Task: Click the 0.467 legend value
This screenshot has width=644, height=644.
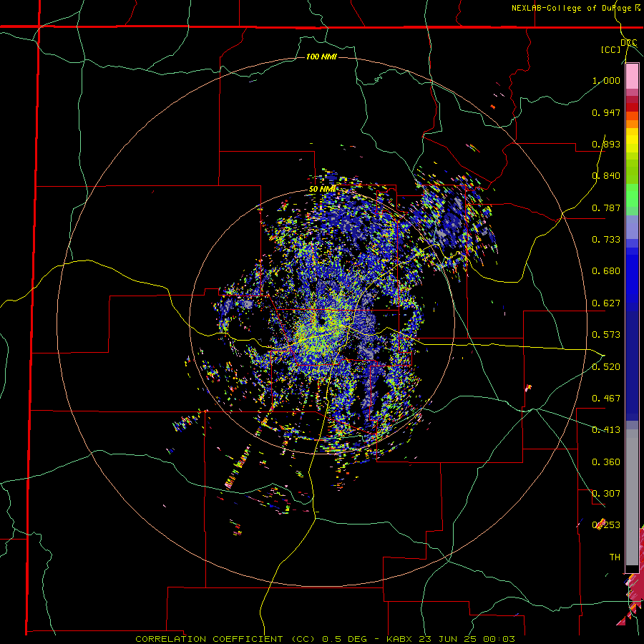Action: click(606, 399)
